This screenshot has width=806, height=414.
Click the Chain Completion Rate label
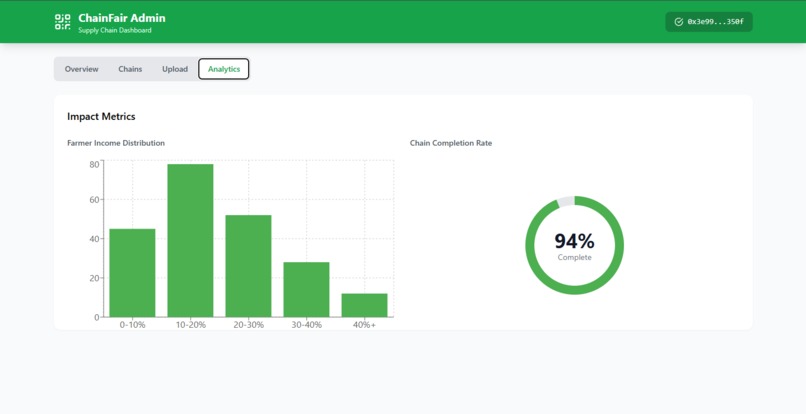[451, 143]
